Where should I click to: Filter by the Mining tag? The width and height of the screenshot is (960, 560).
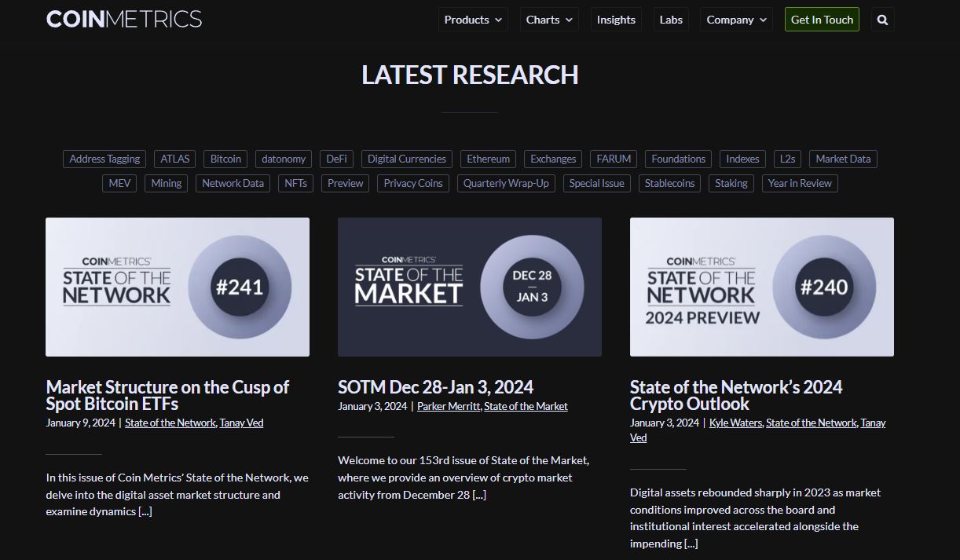166,183
